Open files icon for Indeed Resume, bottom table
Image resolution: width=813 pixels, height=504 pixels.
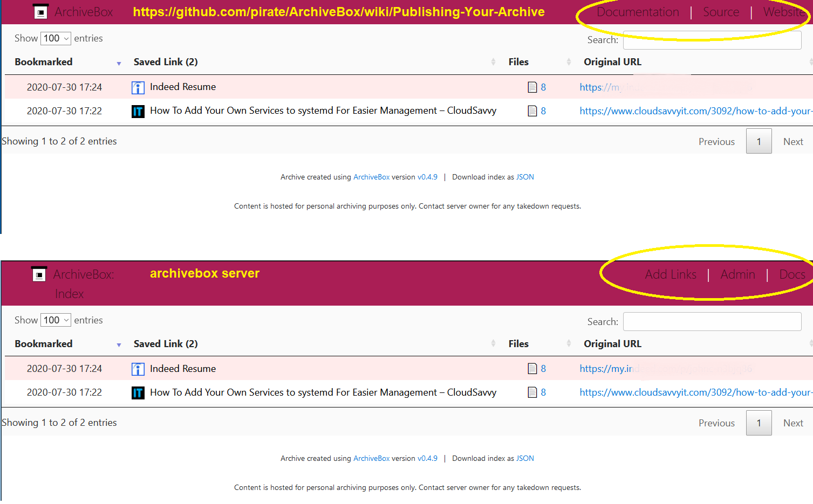tap(532, 369)
